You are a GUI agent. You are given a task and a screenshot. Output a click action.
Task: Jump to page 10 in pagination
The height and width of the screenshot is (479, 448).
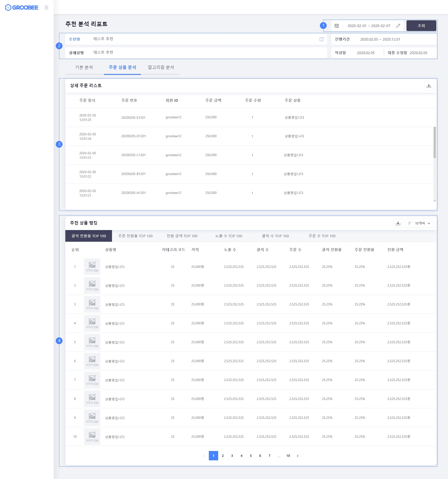pyautogui.click(x=288, y=456)
